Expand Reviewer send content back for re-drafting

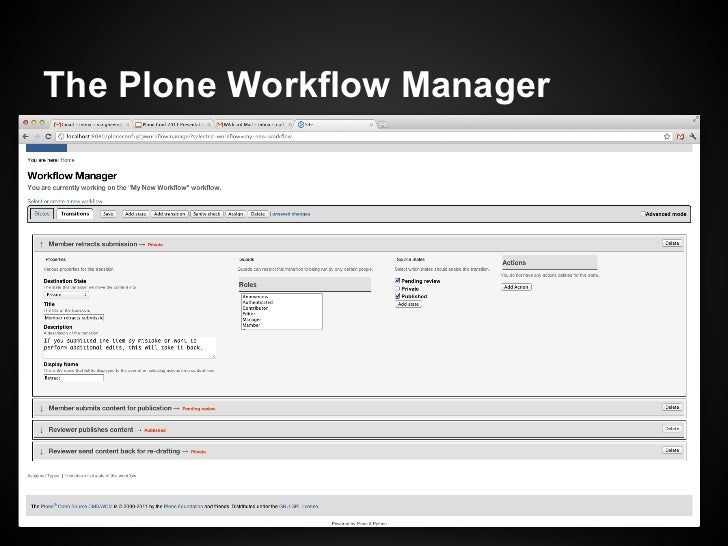[41, 451]
